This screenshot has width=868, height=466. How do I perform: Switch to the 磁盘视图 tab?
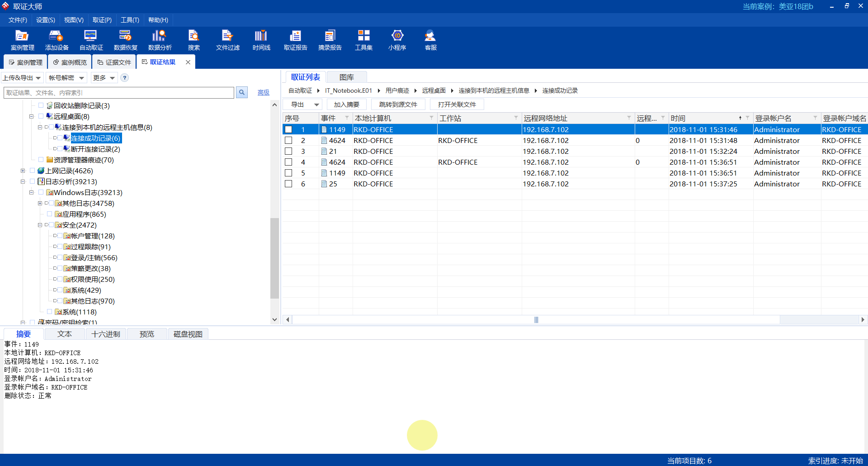(188, 334)
